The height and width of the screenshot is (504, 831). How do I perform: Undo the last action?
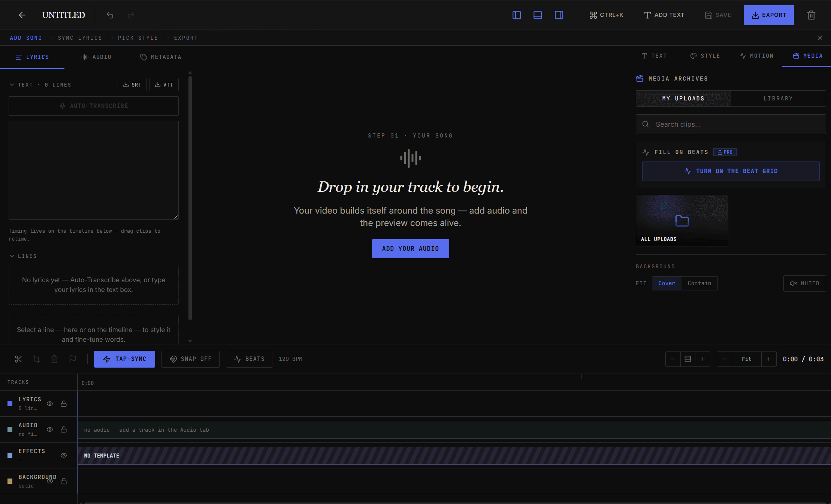pos(110,15)
